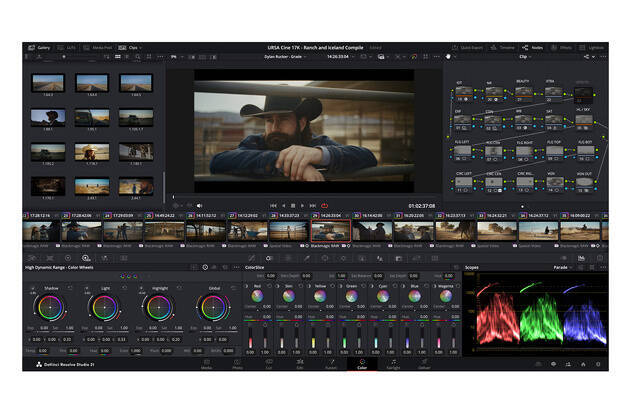This screenshot has width=640, height=414.
Task: Switch to the Fairlight page
Action: tap(392, 365)
